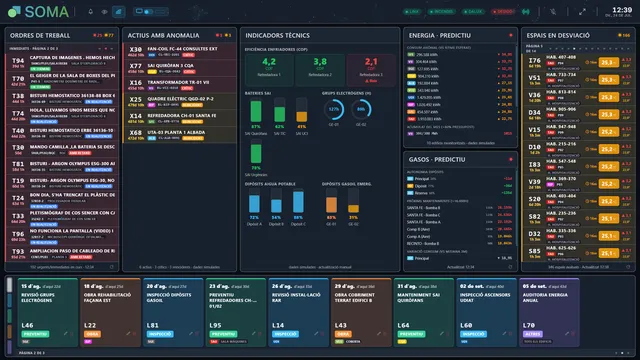The image size is (640, 360).
Task: Delete the L43 obra card
Action: click(385, 334)
